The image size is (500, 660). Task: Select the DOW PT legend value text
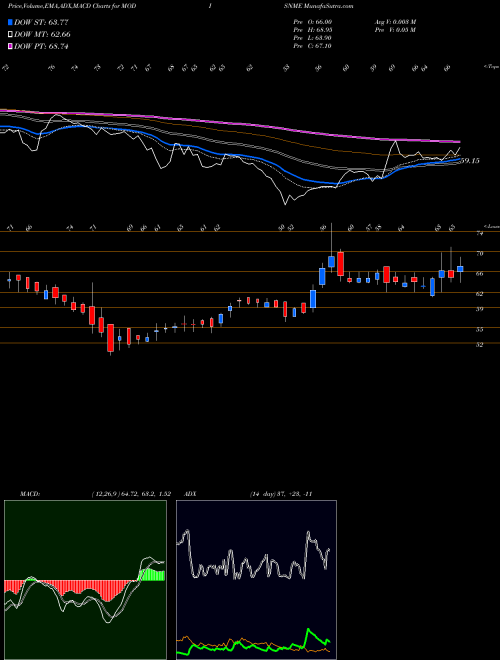pyautogui.click(x=41, y=47)
